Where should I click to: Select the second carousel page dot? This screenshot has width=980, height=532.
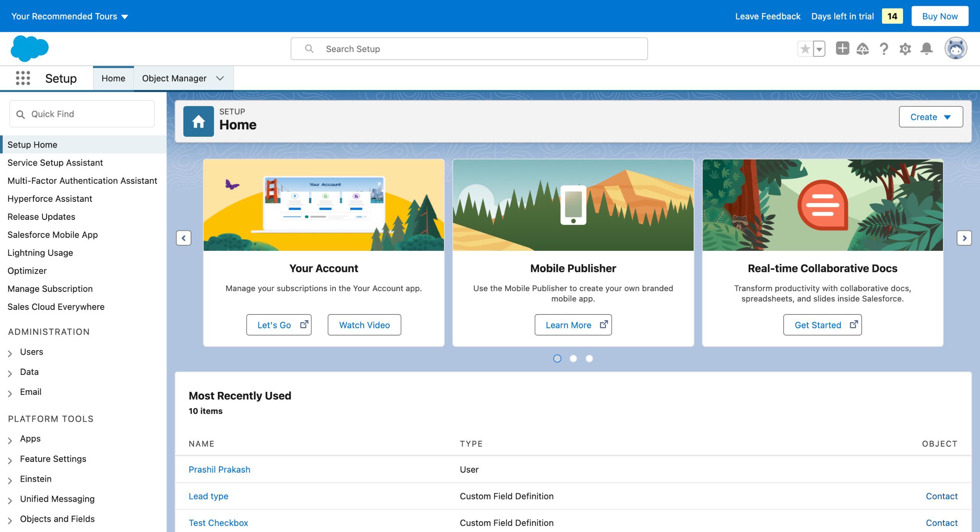tap(573, 358)
